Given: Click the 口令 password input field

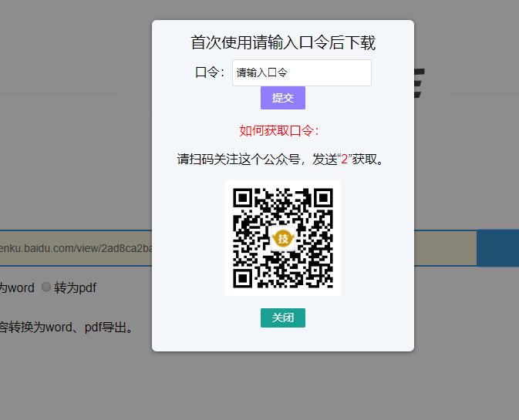Looking at the screenshot, I should [302, 72].
